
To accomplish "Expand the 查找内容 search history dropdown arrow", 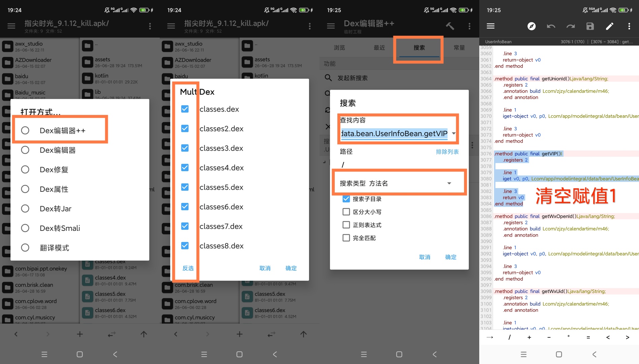I will [454, 133].
